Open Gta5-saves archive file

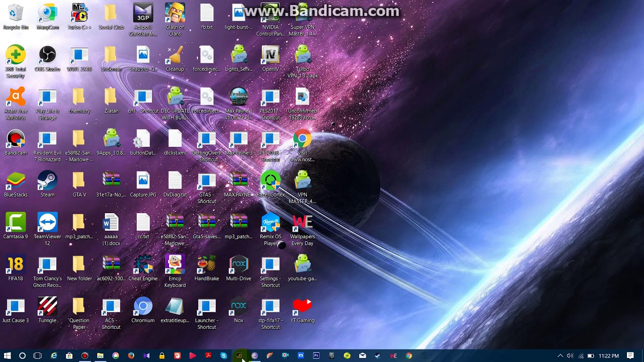(x=207, y=226)
